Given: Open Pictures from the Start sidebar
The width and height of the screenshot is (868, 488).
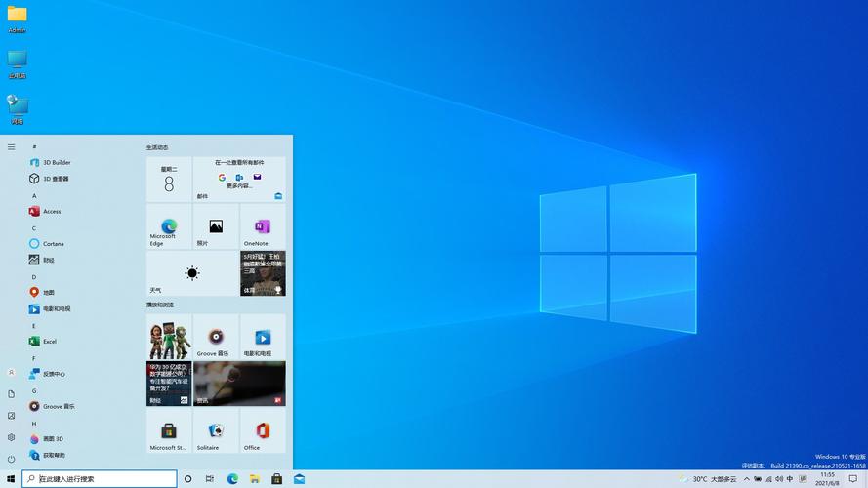Looking at the screenshot, I should (11, 416).
